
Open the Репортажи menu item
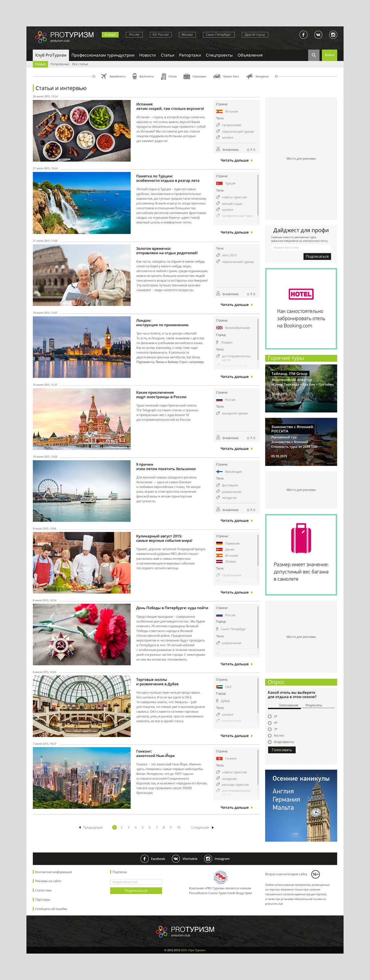(x=190, y=55)
